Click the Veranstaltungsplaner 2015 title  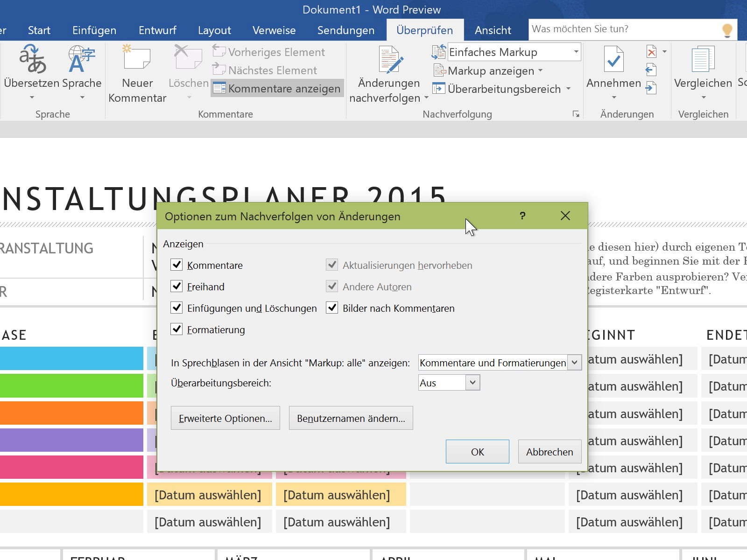pyautogui.click(x=224, y=198)
